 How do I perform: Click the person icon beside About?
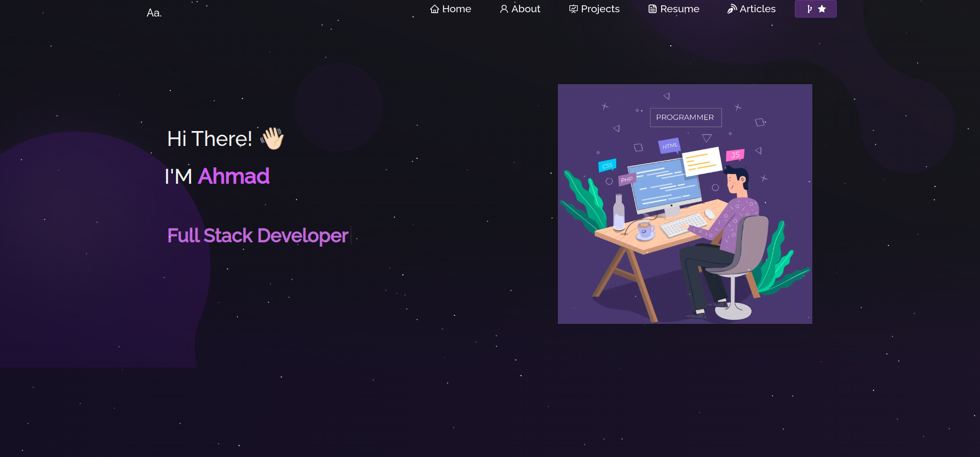click(504, 9)
